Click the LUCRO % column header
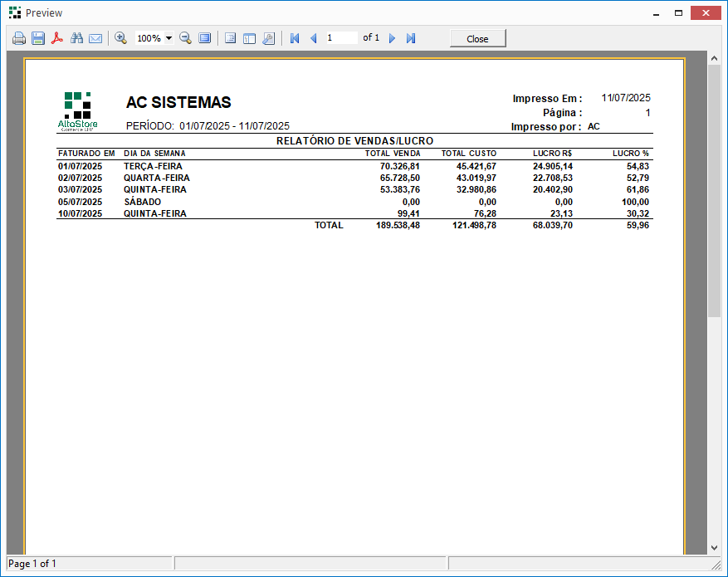Viewport: 728px width, 577px height. tap(631, 154)
